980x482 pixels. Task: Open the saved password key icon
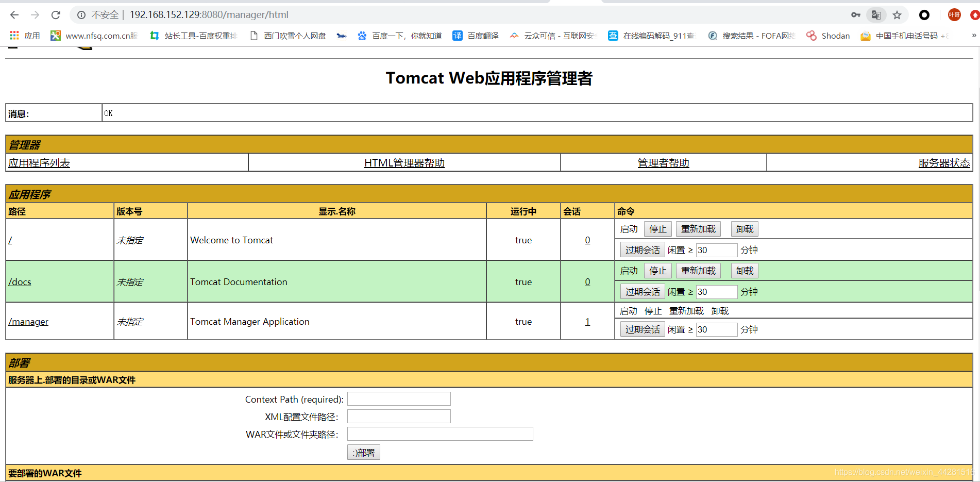(856, 15)
